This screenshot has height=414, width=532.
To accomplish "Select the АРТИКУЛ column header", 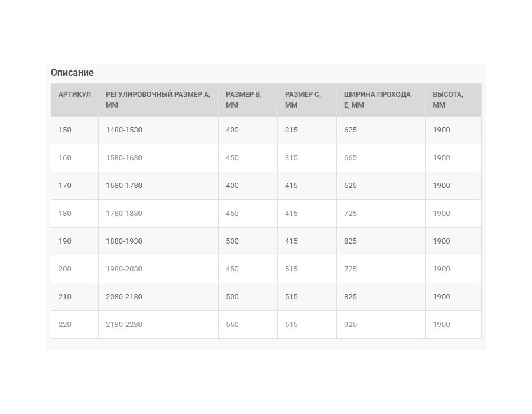I will 74,100.
